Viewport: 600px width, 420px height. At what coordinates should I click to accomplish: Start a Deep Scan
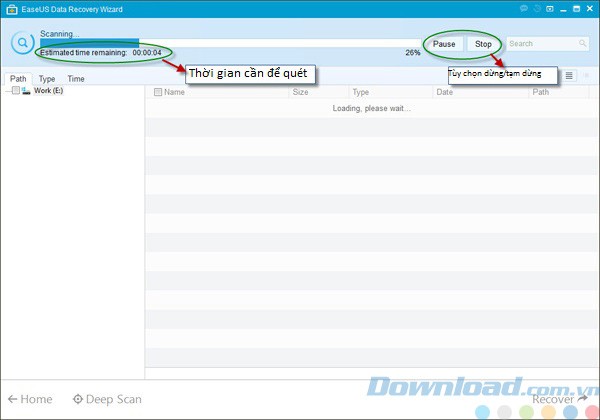[107, 399]
